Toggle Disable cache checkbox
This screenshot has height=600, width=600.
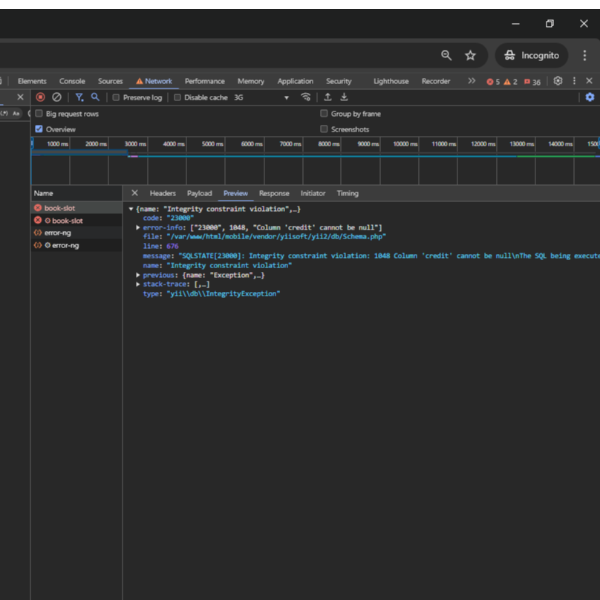point(177,98)
